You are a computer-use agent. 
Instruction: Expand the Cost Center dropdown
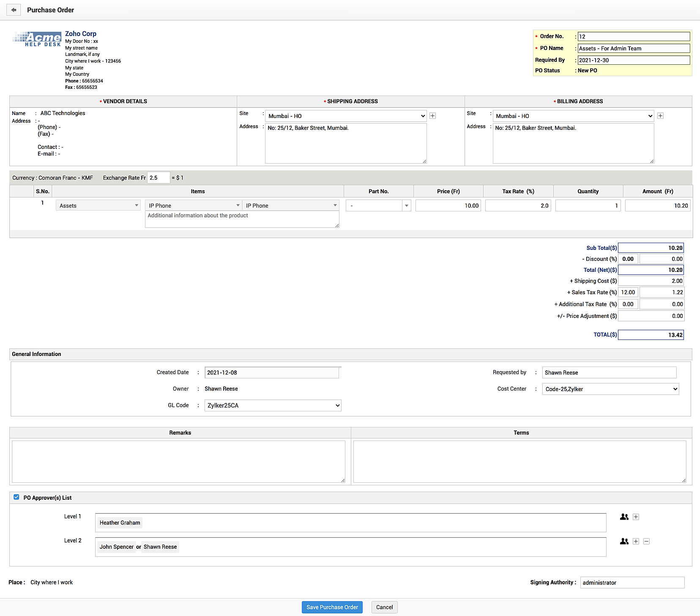[x=610, y=389]
